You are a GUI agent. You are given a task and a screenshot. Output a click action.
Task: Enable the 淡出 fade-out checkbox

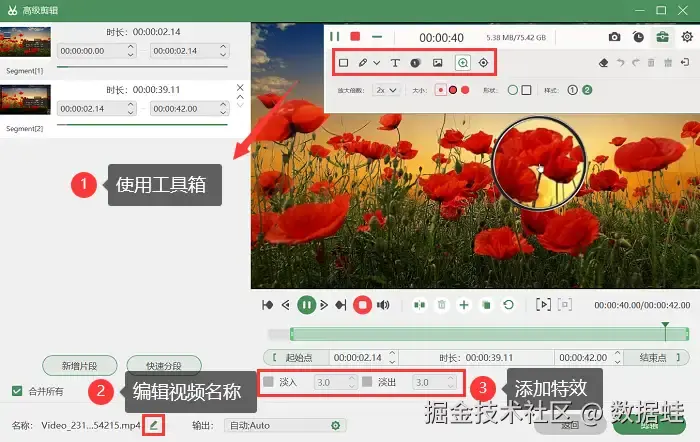coord(367,382)
